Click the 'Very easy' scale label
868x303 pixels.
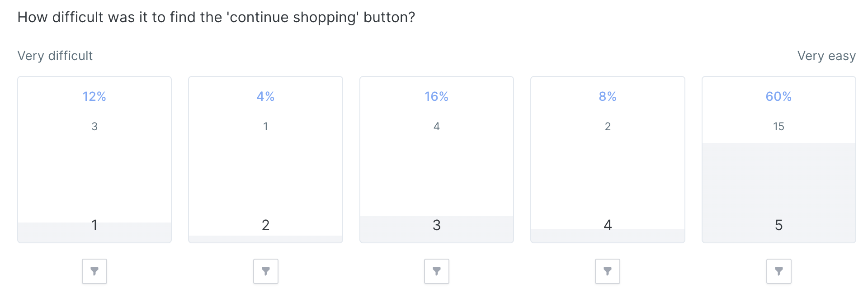click(826, 56)
